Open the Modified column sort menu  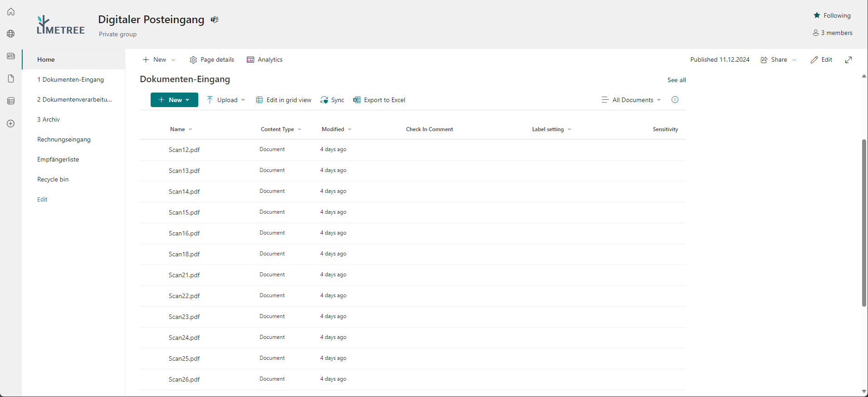pyautogui.click(x=336, y=129)
